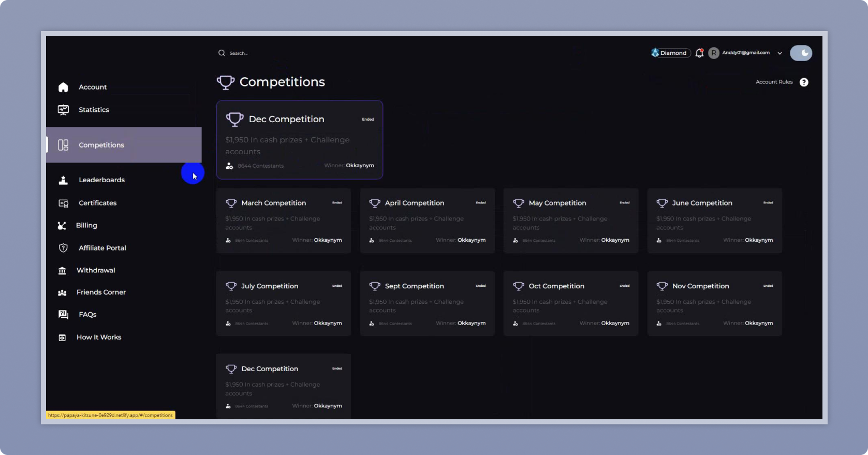Click the May Competition Ended badge
The width and height of the screenshot is (868, 455).
coord(625,203)
